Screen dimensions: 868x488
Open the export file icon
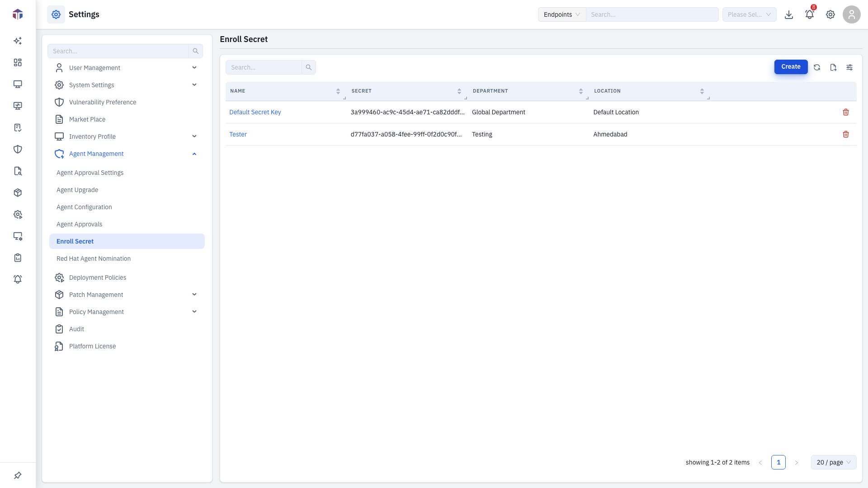point(833,67)
